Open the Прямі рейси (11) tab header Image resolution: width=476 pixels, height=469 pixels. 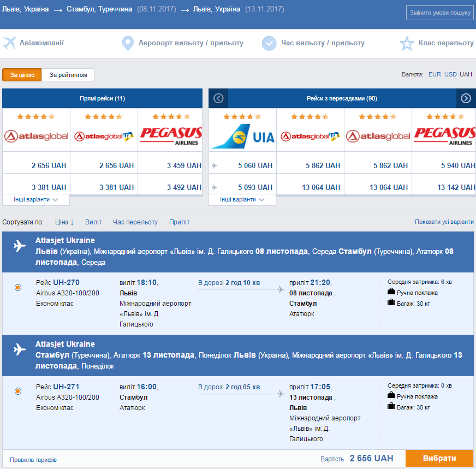point(102,98)
